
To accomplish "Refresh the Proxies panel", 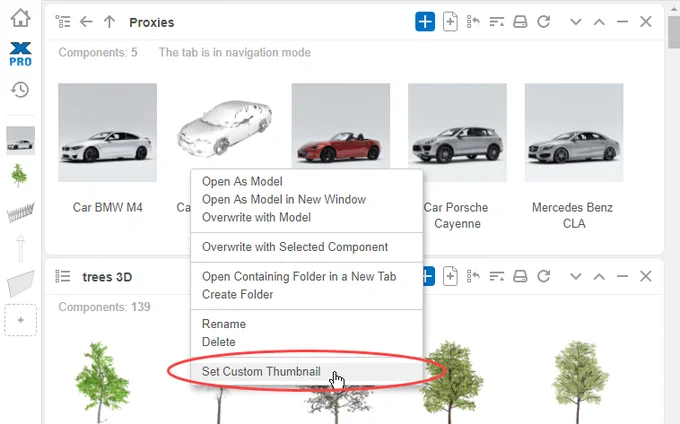I will tap(543, 22).
